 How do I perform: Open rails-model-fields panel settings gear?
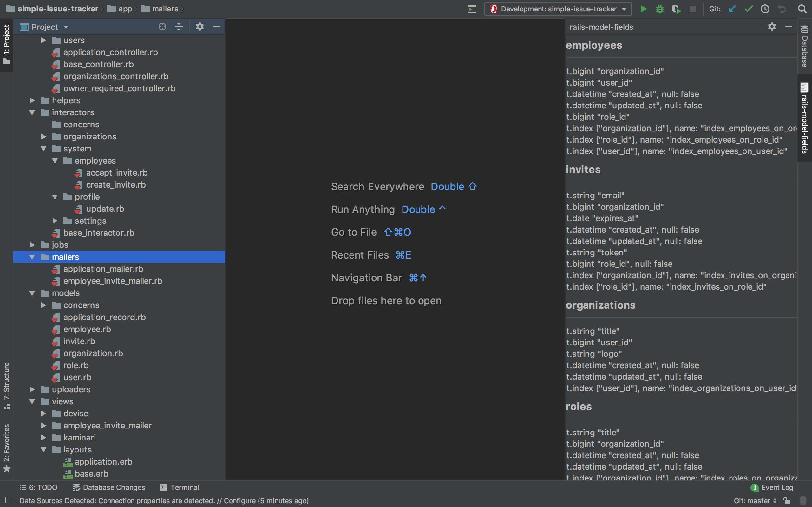(772, 27)
